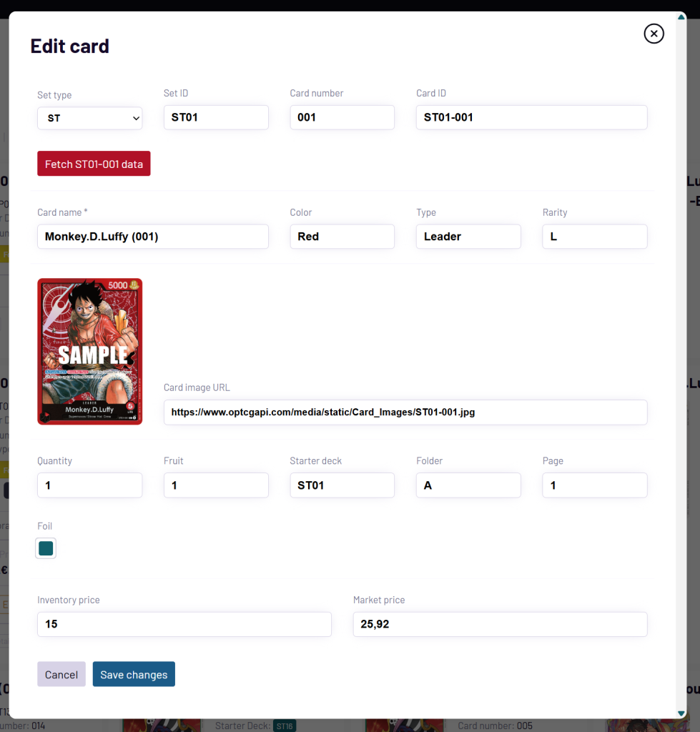Click the Color field showing Red
700x732 pixels.
point(342,236)
